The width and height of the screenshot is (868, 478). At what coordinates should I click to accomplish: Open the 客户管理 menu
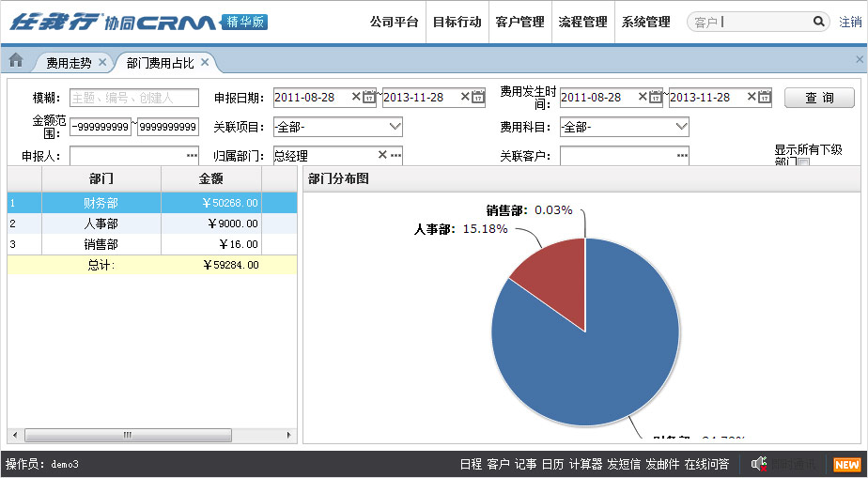point(519,22)
